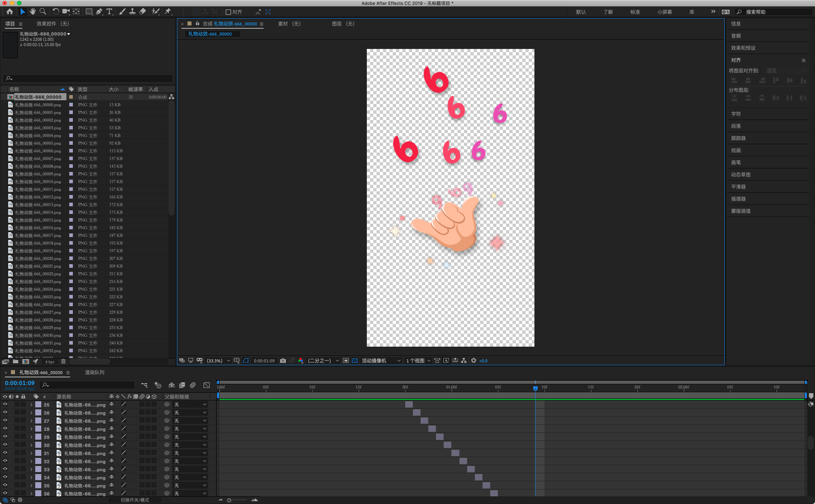Hide layer 25 with its eye icon
The image size is (815, 504).
click(5, 404)
